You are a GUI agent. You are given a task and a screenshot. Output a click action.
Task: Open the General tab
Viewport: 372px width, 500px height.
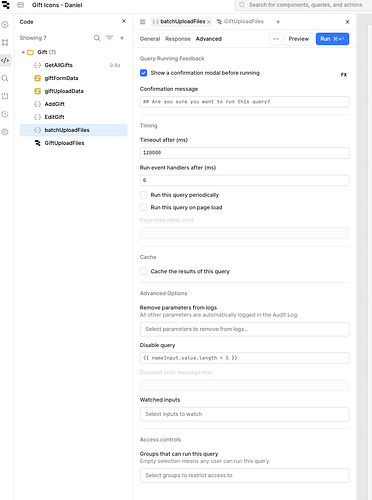point(150,39)
